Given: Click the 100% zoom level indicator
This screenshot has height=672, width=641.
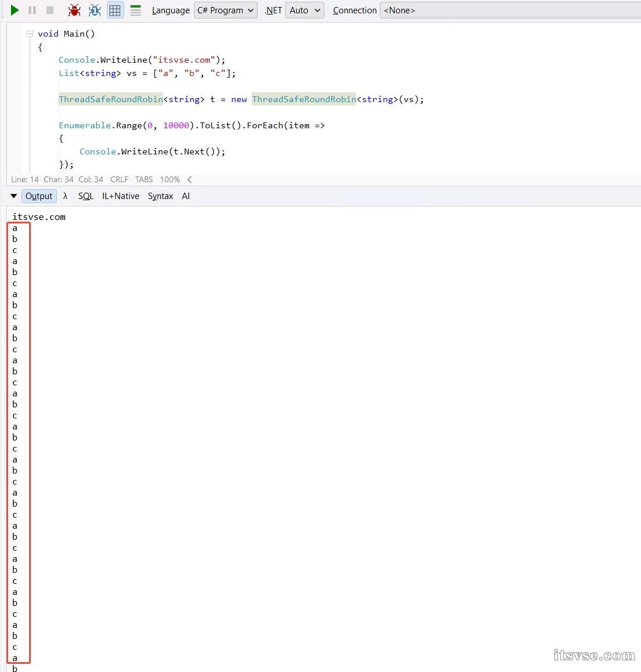Looking at the screenshot, I should tap(170, 179).
